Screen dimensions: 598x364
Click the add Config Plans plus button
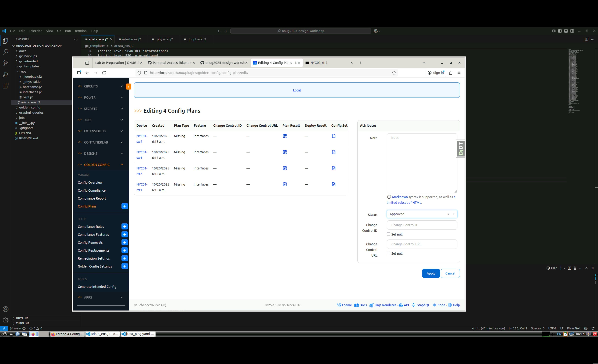pos(124,206)
